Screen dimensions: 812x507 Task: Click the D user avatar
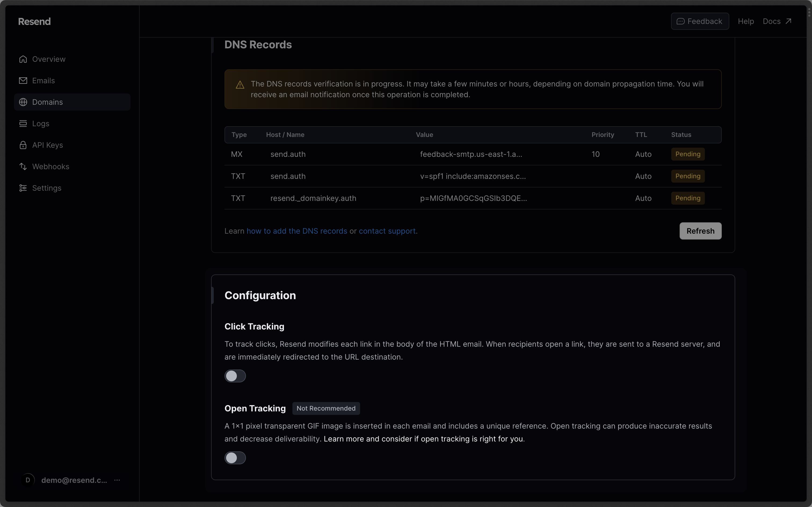point(28,480)
